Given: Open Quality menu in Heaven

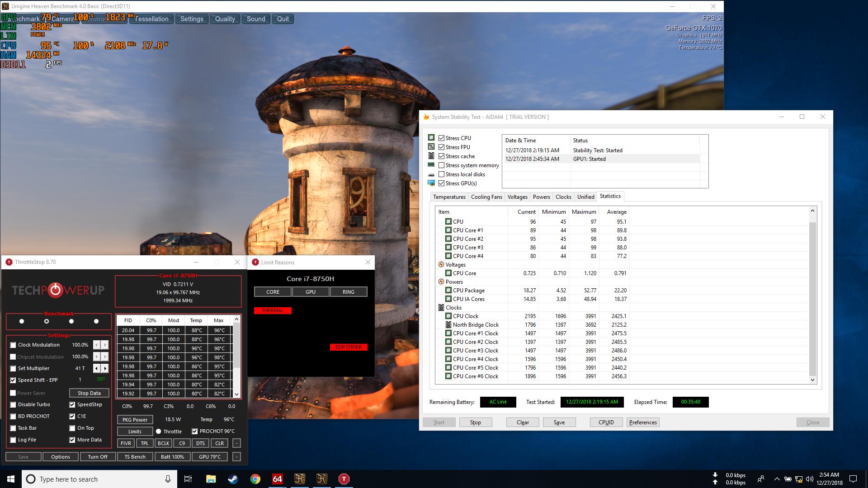Looking at the screenshot, I should tap(225, 19).
